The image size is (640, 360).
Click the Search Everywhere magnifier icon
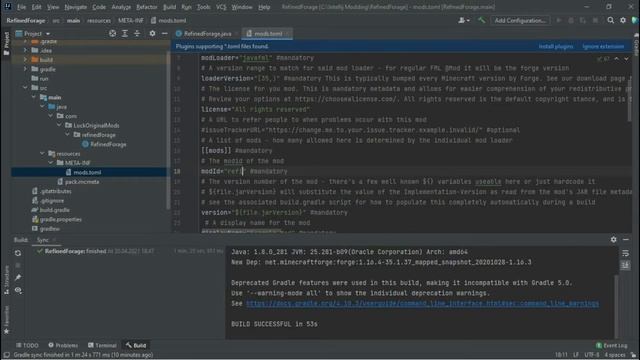pyautogui.click(x=611, y=20)
